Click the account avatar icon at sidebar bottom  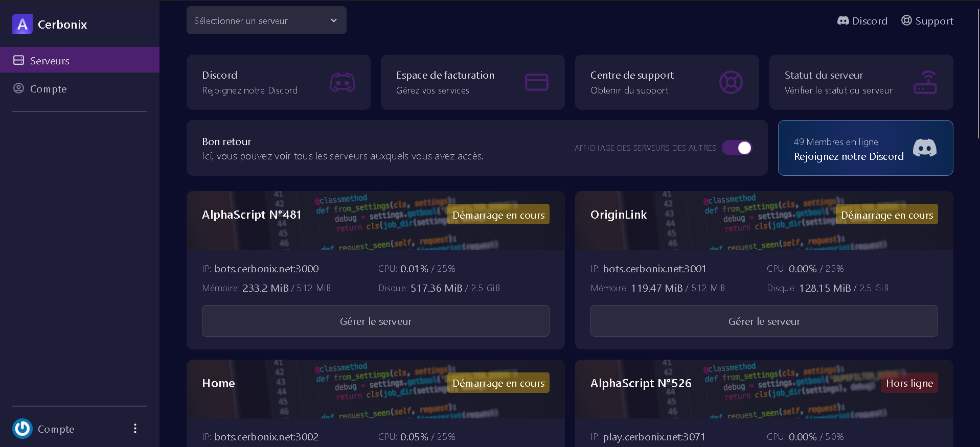22,429
